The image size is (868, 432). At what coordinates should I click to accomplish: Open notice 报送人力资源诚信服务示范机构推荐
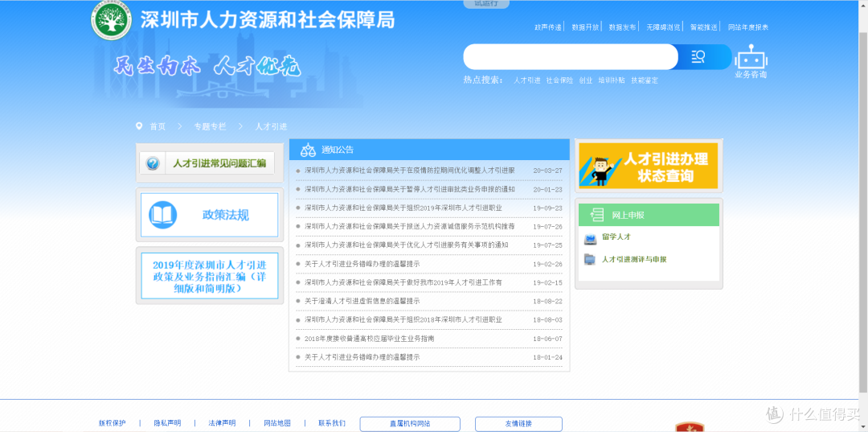point(410,227)
